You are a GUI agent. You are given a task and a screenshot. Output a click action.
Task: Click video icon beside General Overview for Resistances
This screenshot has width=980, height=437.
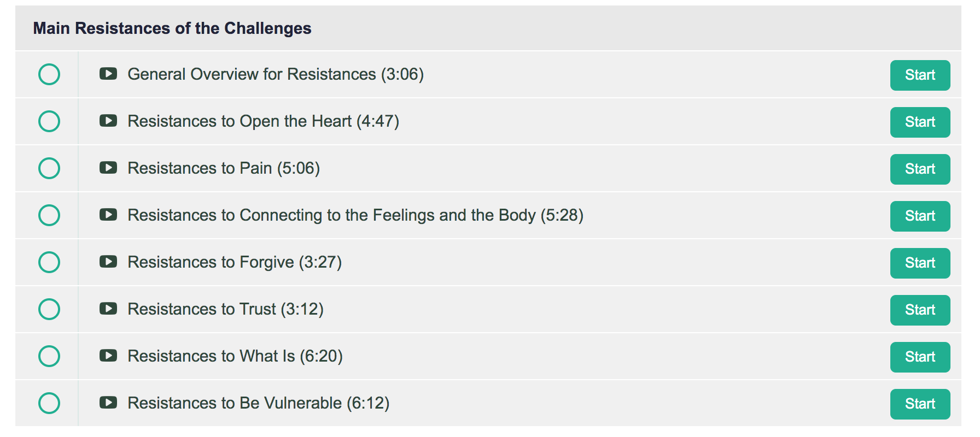click(x=108, y=74)
